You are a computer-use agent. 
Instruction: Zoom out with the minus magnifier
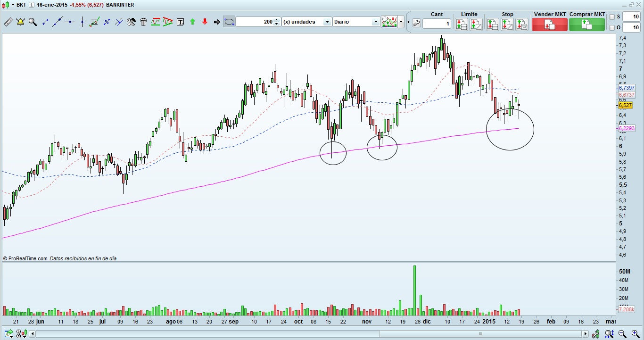click(622, 334)
